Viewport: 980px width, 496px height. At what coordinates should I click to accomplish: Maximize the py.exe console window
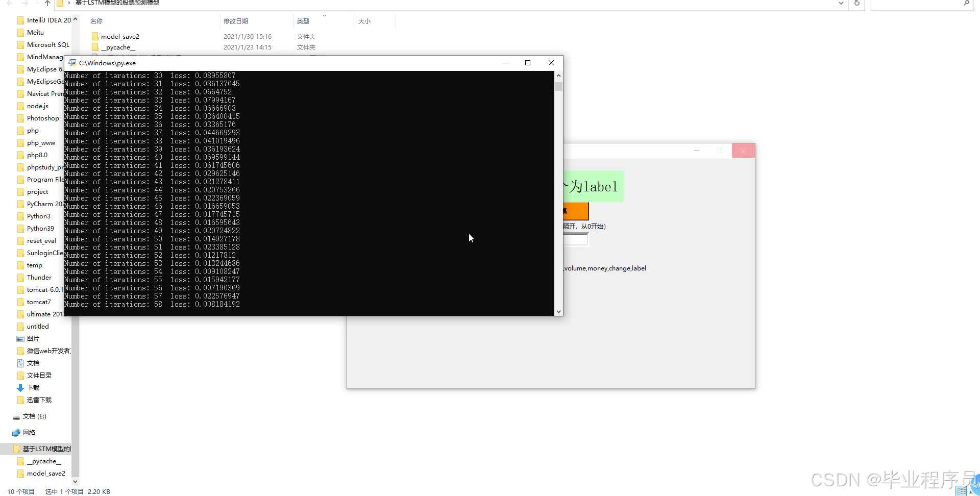(x=528, y=63)
